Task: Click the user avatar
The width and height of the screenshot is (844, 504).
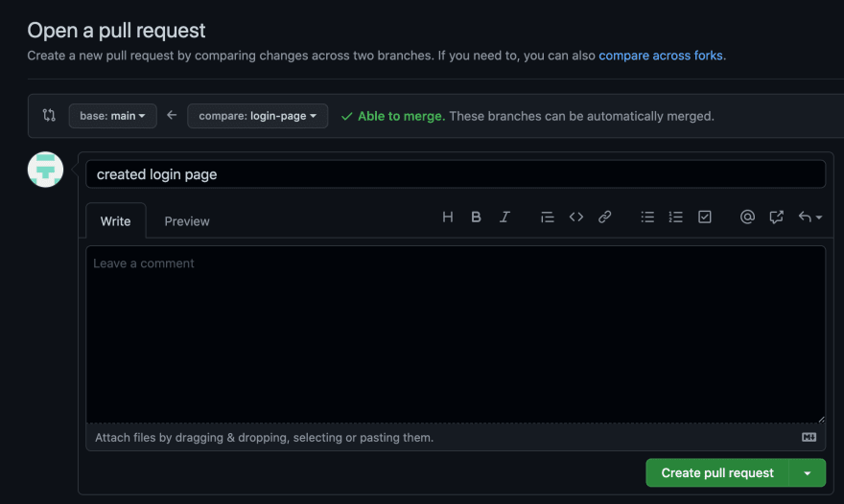Action: [x=45, y=170]
